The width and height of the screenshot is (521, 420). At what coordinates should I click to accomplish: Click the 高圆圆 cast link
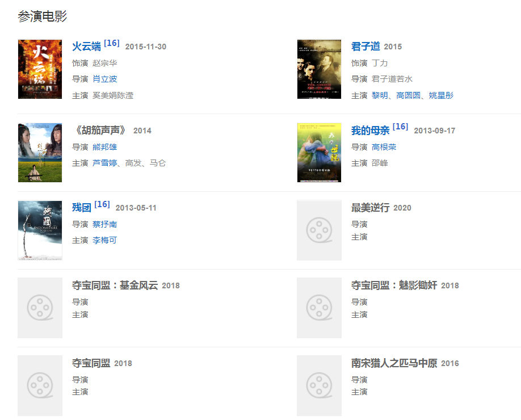pyautogui.click(x=409, y=95)
